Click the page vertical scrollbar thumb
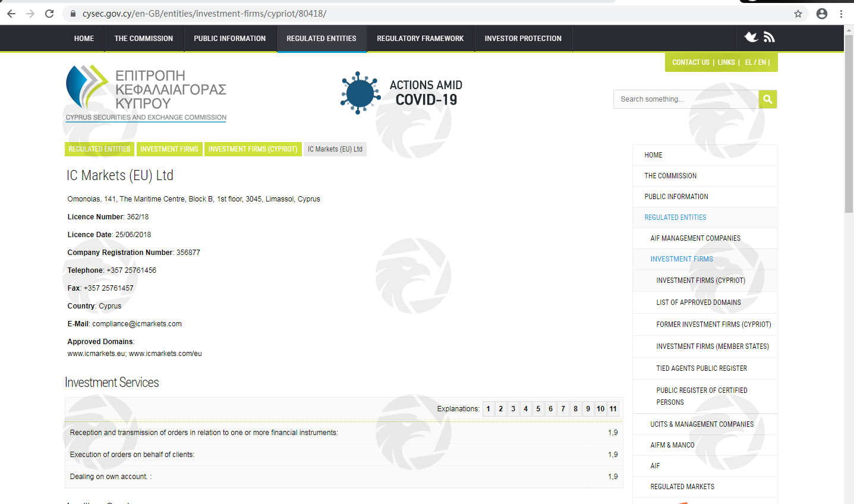Viewport: 854px width, 504px height. tap(849, 124)
